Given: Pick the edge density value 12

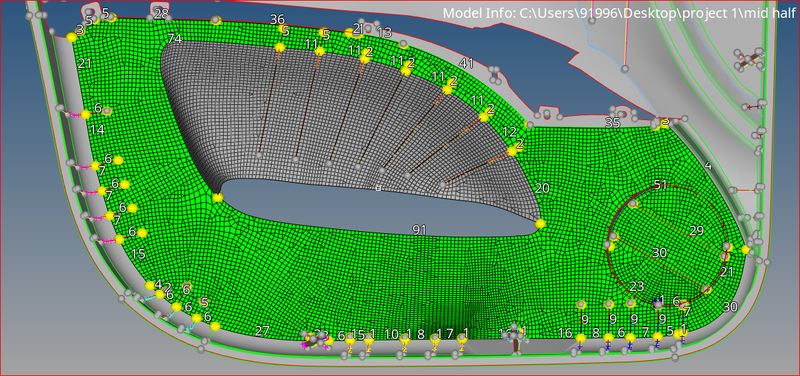Looking at the screenshot, I should pos(509,132).
